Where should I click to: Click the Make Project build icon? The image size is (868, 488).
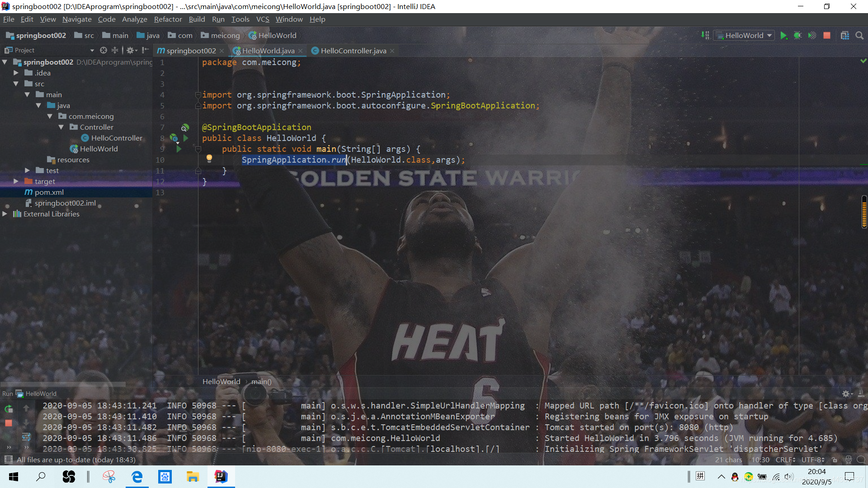(x=705, y=35)
